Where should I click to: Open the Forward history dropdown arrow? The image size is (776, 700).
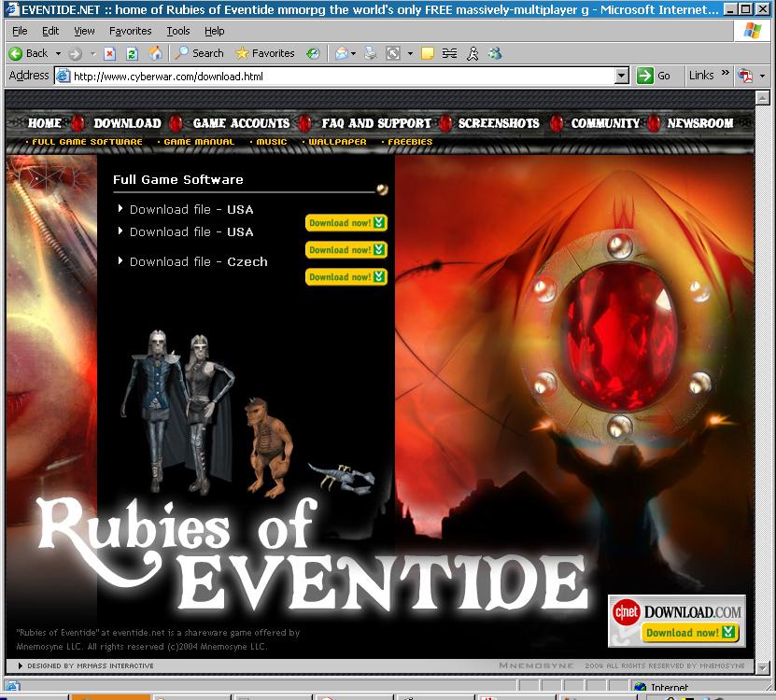coord(92,54)
